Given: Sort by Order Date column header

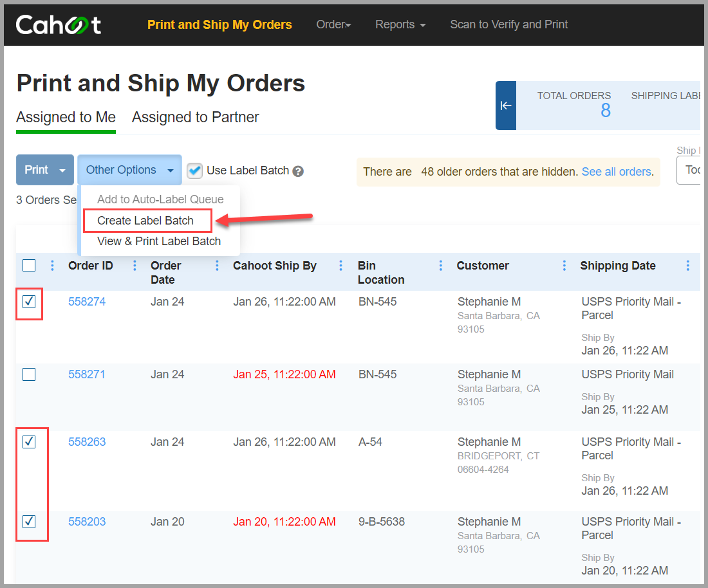Looking at the screenshot, I should 165,273.
